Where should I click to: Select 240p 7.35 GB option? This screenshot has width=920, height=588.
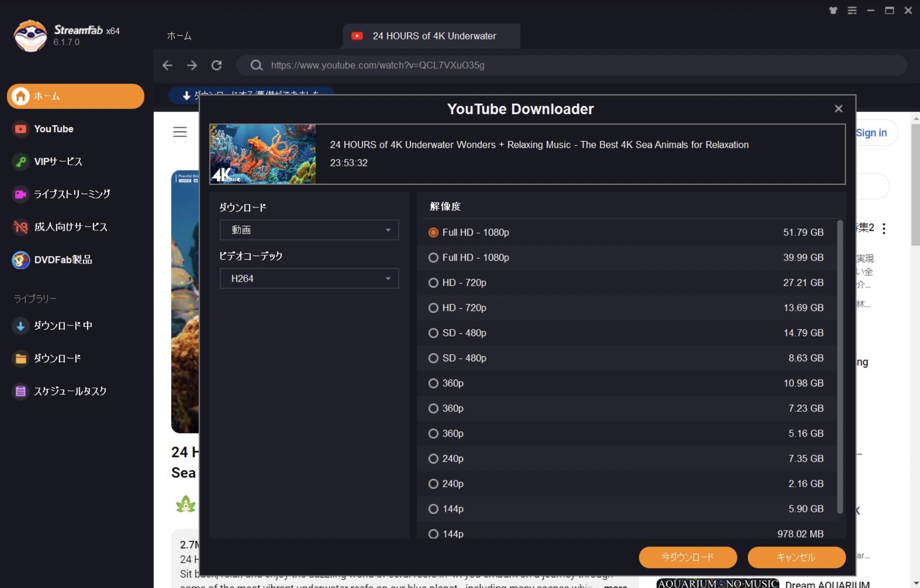626,459
